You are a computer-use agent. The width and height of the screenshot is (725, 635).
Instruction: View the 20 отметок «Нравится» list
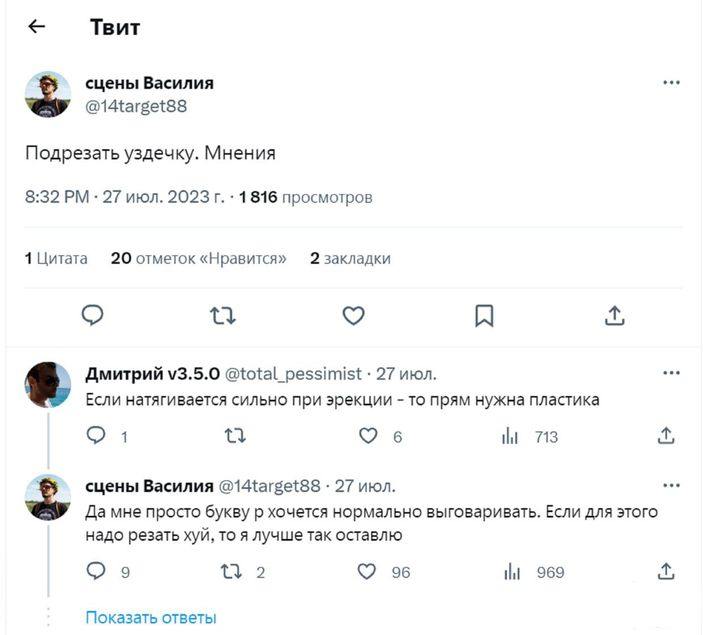[198, 258]
